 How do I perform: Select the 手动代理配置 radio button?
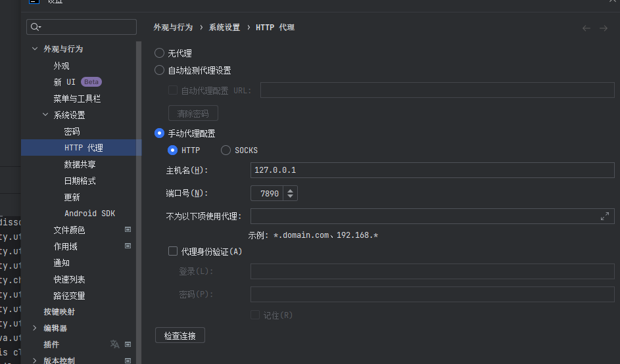tap(159, 133)
